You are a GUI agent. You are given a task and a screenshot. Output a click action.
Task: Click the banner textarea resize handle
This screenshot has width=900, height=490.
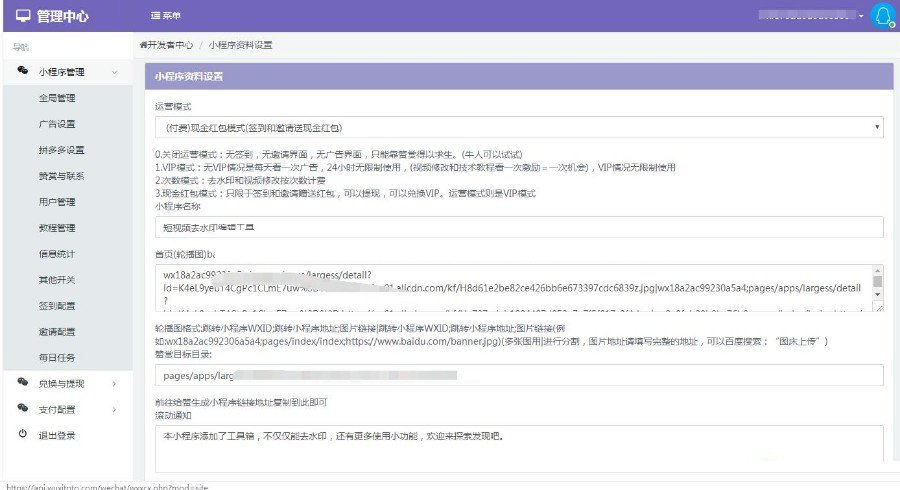coord(879,308)
